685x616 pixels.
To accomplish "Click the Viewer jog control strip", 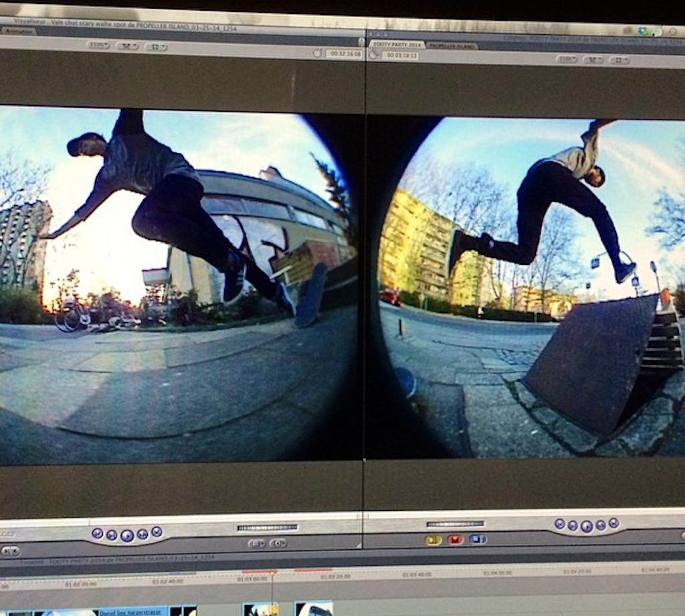I will pos(268,528).
